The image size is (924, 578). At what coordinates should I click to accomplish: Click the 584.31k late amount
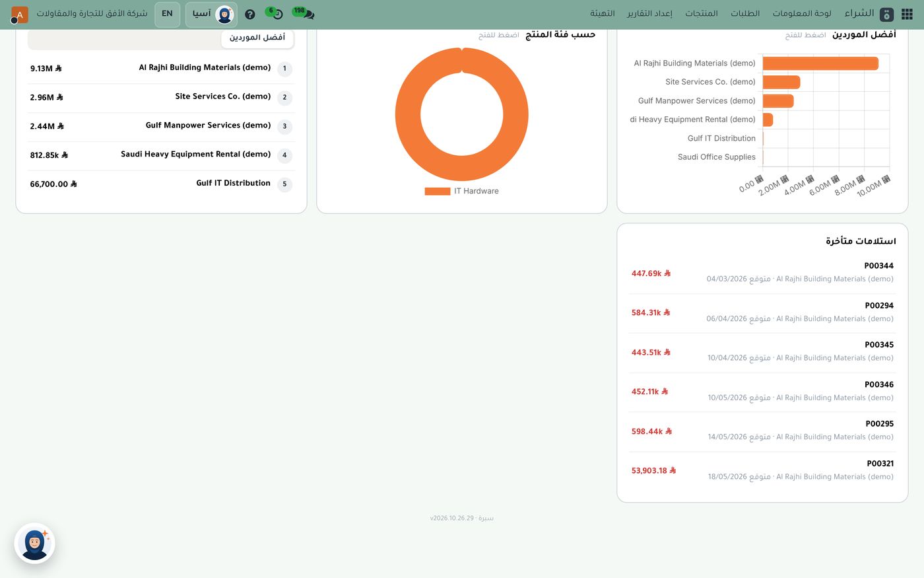pos(651,313)
